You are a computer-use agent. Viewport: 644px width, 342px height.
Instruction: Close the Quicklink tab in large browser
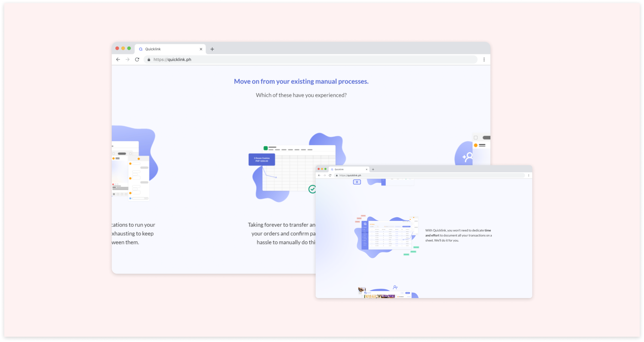point(201,49)
